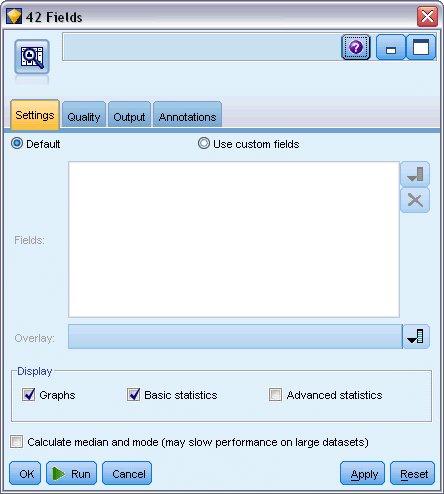Click the Cancel button
Image resolution: width=444 pixels, height=494 pixels.
127,473
